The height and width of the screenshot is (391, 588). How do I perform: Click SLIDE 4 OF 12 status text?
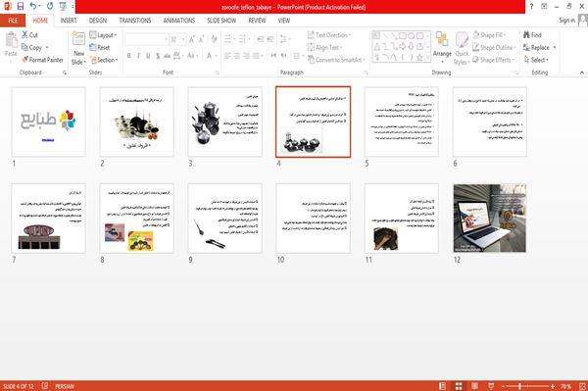pos(18,386)
